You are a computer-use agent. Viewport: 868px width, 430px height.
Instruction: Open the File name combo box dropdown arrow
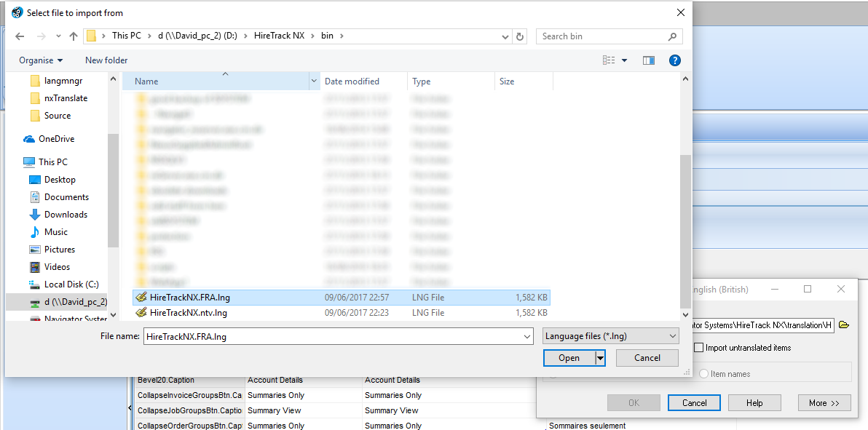(527, 336)
